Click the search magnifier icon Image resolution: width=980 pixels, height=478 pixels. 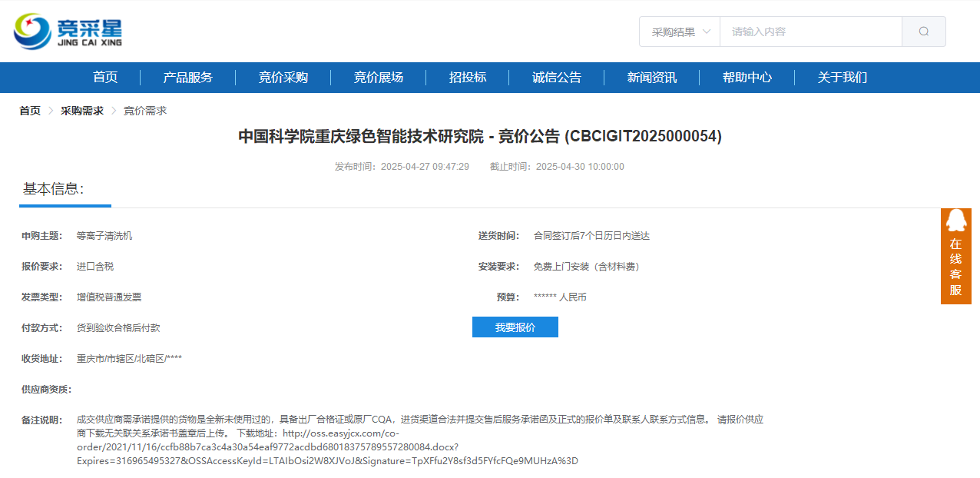pyautogui.click(x=922, y=32)
